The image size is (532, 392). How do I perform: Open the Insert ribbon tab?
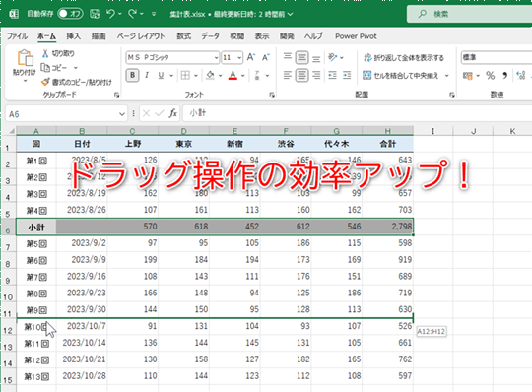[73, 36]
